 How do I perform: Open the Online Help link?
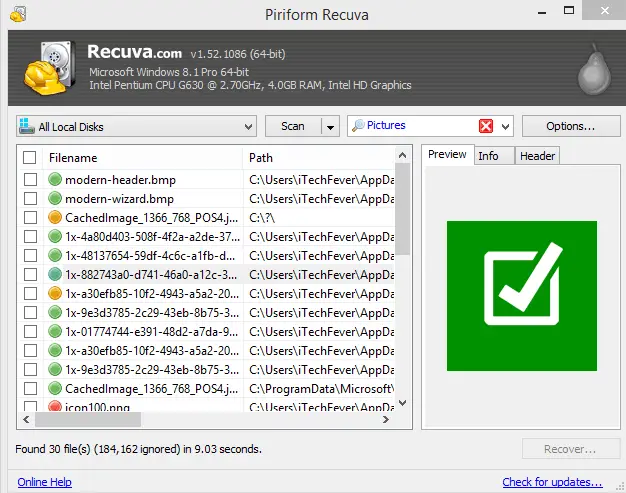point(44,482)
